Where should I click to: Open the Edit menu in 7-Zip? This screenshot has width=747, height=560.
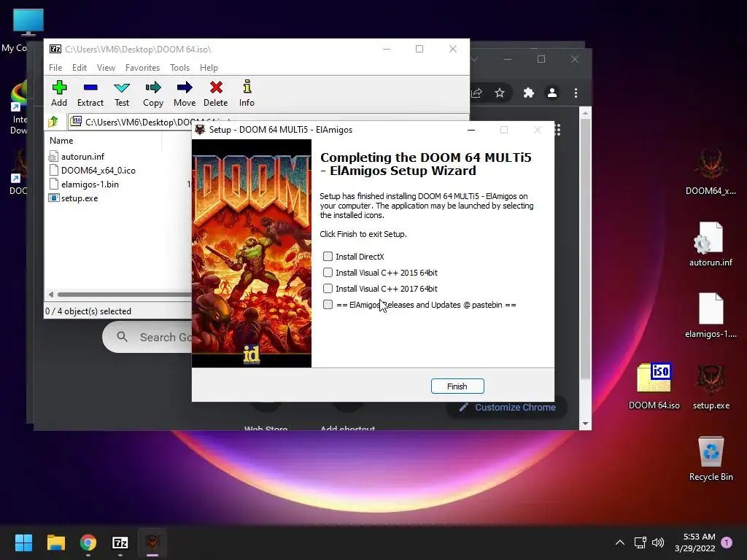coord(79,68)
